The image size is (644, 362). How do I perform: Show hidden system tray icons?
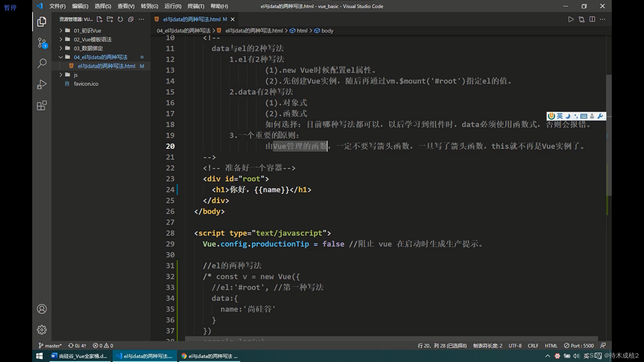click(x=548, y=356)
